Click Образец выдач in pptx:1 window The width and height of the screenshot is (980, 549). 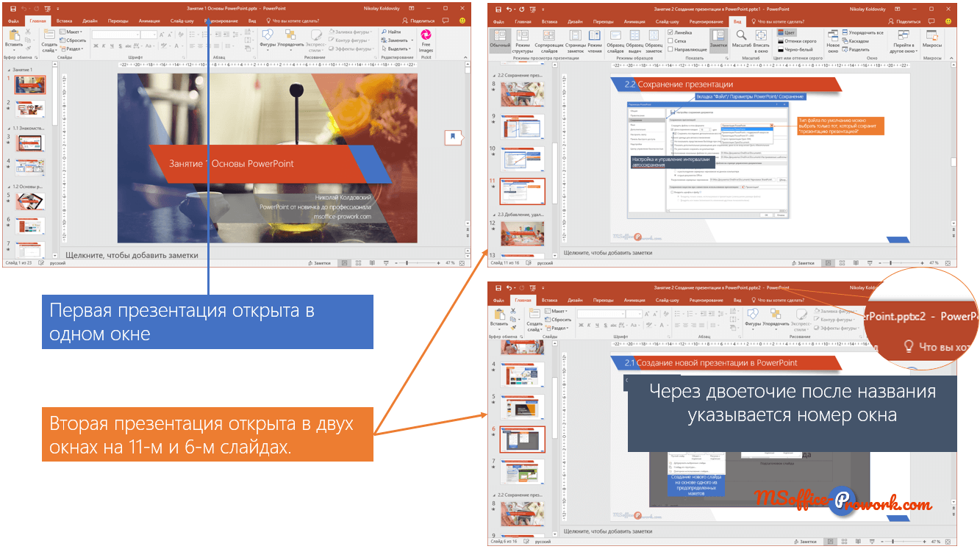(634, 41)
